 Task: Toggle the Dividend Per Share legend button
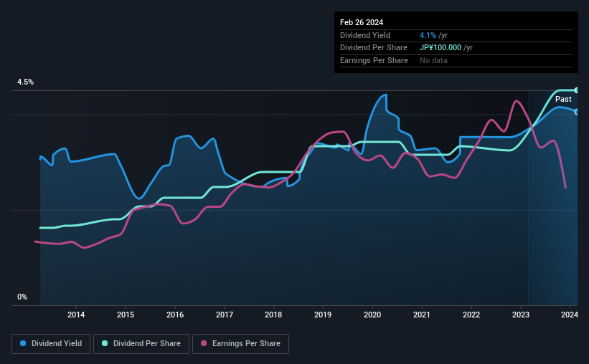[141, 344]
